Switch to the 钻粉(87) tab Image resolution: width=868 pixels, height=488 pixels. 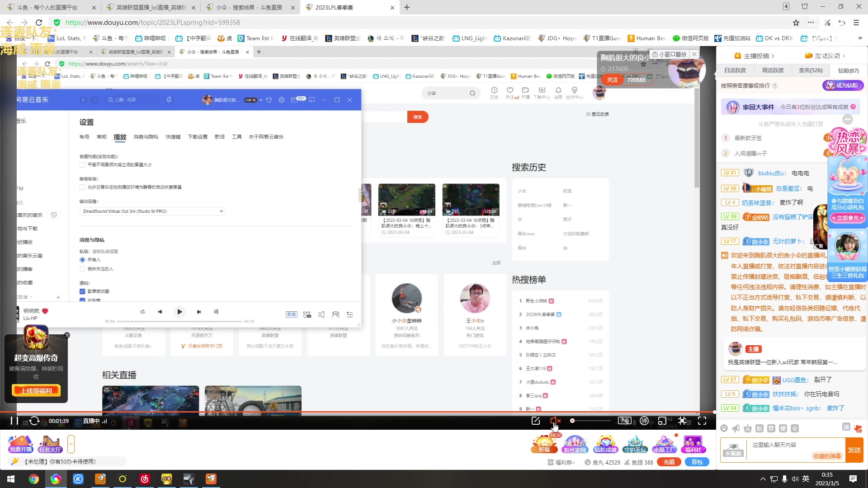click(x=848, y=70)
